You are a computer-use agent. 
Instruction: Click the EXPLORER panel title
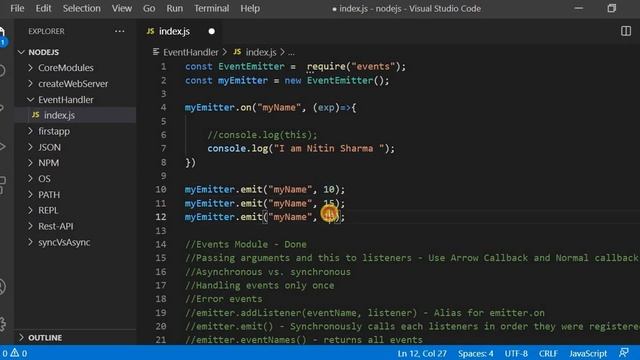(46, 31)
